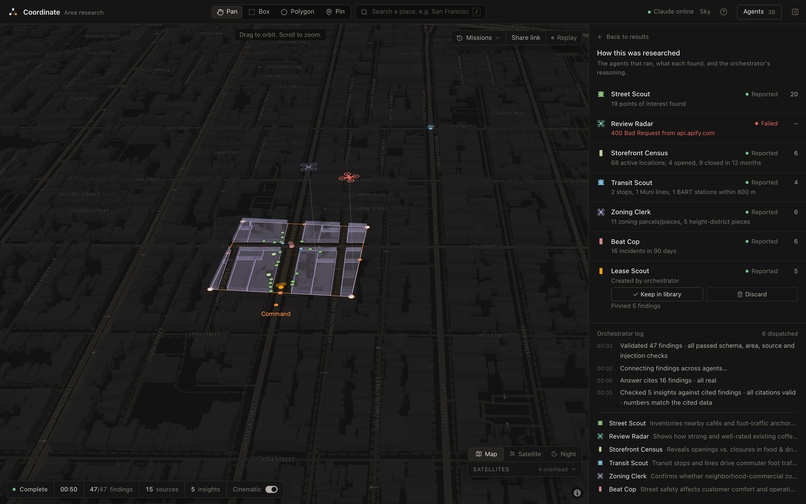The width and height of the screenshot is (806, 504).
Task: Click Keep in library button
Action: click(x=656, y=294)
